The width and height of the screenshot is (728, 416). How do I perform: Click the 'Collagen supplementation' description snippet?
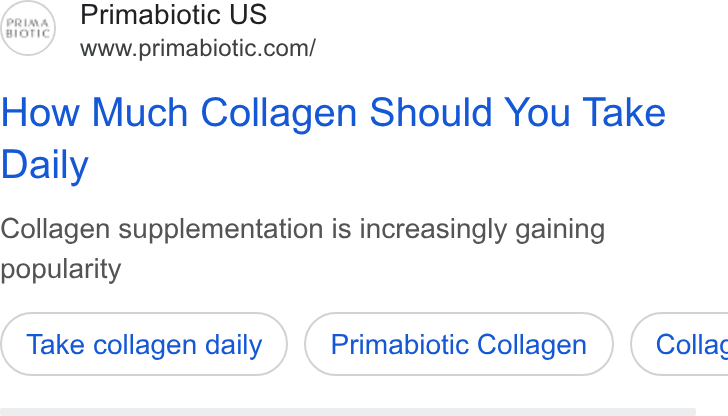302,248
